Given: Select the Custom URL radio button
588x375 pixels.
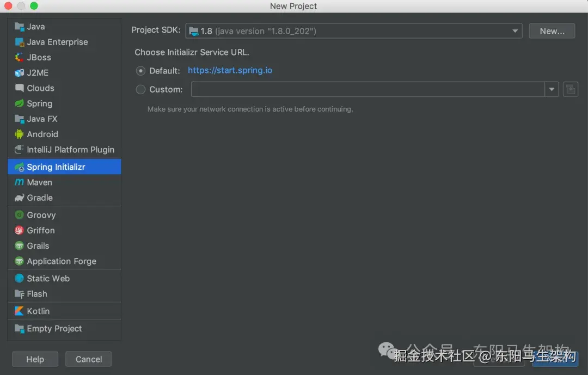Looking at the screenshot, I should (x=140, y=89).
